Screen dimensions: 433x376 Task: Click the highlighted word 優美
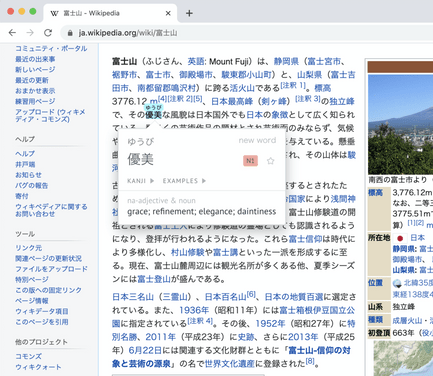153,115
